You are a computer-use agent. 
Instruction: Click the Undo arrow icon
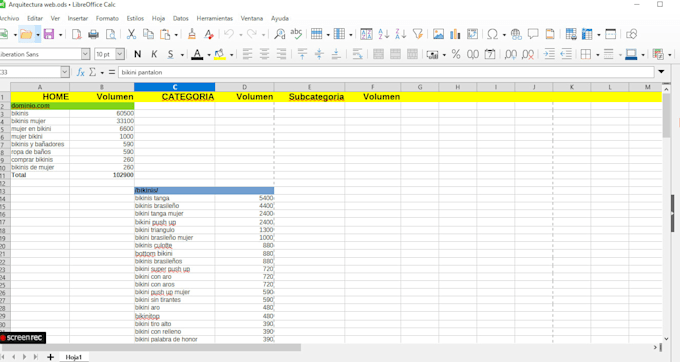pos(229,34)
